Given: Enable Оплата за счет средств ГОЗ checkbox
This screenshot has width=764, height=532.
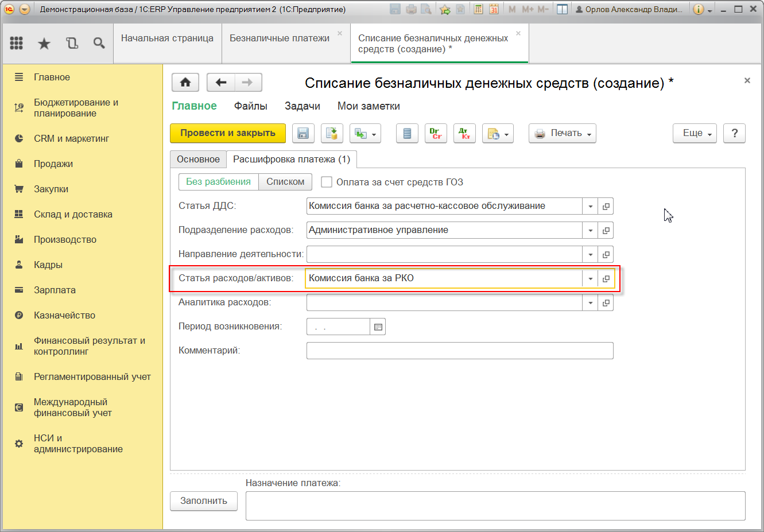Looking at the screenshot, I should click(x=327, y=182).
